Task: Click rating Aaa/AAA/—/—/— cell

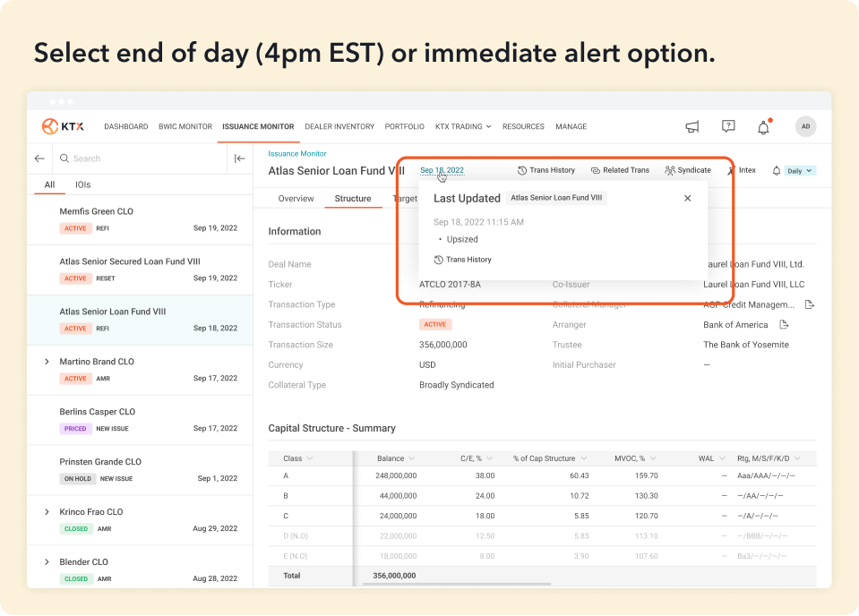Action: point(766,475)
